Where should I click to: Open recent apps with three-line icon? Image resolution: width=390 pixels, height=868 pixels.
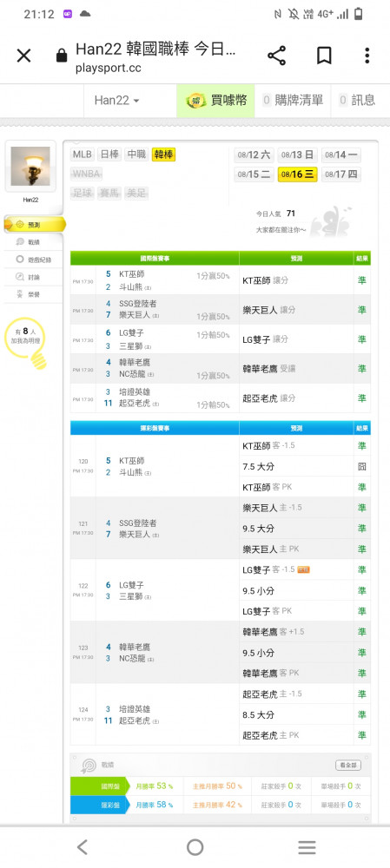point(307,847)
